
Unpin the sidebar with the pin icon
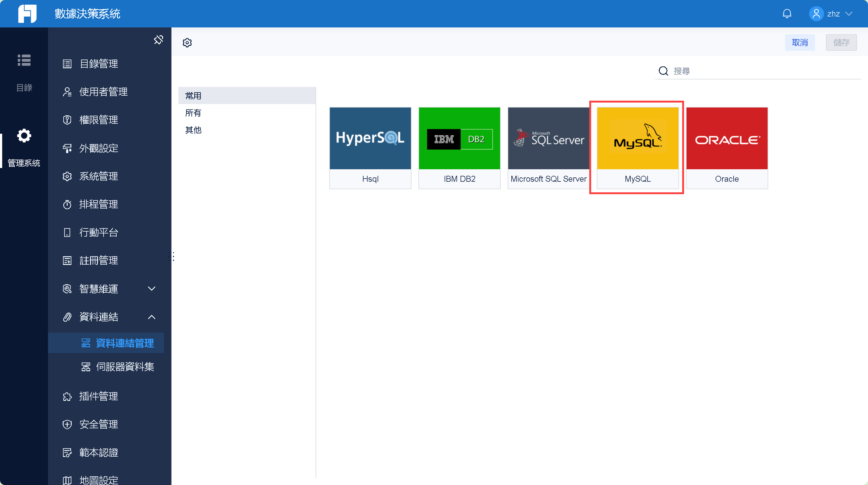pos(158,40)
